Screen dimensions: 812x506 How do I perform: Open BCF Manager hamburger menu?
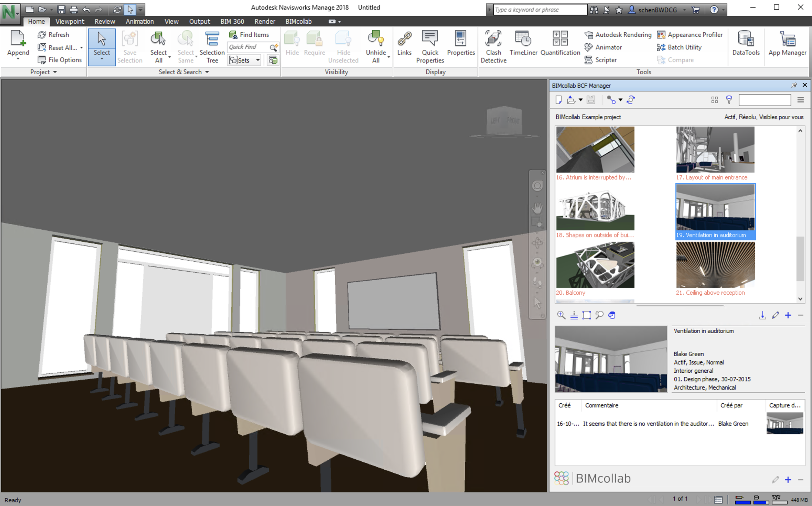click(800, 100)
